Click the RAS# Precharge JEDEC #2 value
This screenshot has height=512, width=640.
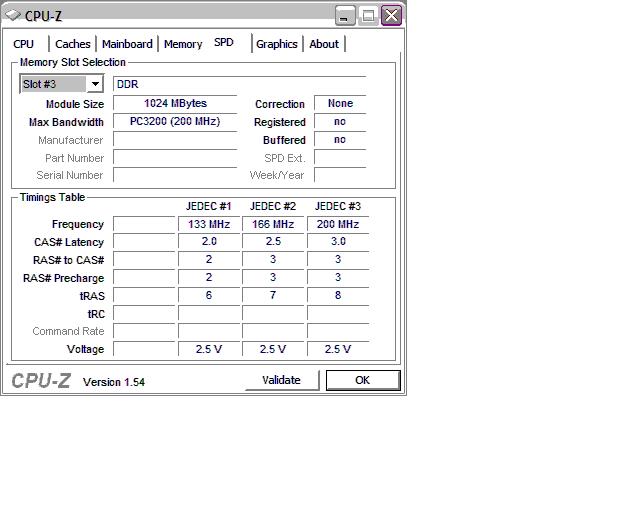(273, 277)
